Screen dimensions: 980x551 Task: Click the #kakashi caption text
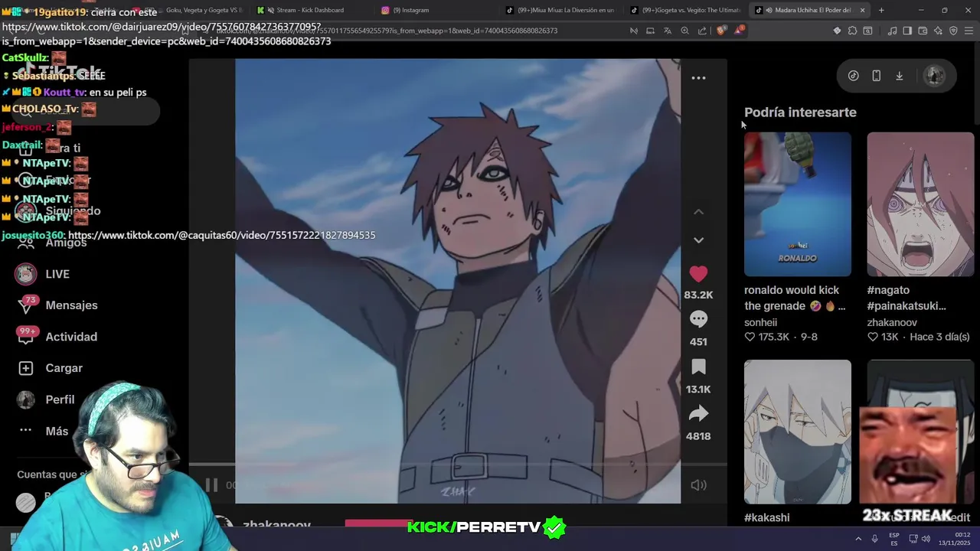click(766, 518)
